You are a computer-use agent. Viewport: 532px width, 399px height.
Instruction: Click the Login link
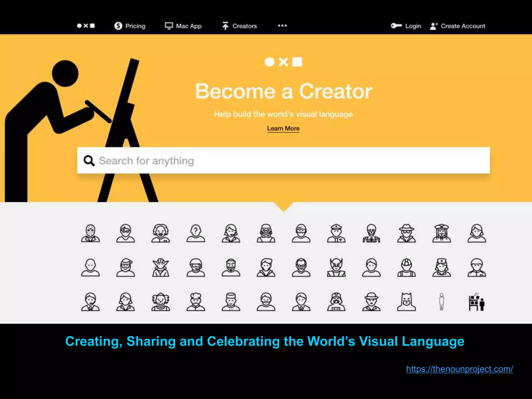coord(406,26)
